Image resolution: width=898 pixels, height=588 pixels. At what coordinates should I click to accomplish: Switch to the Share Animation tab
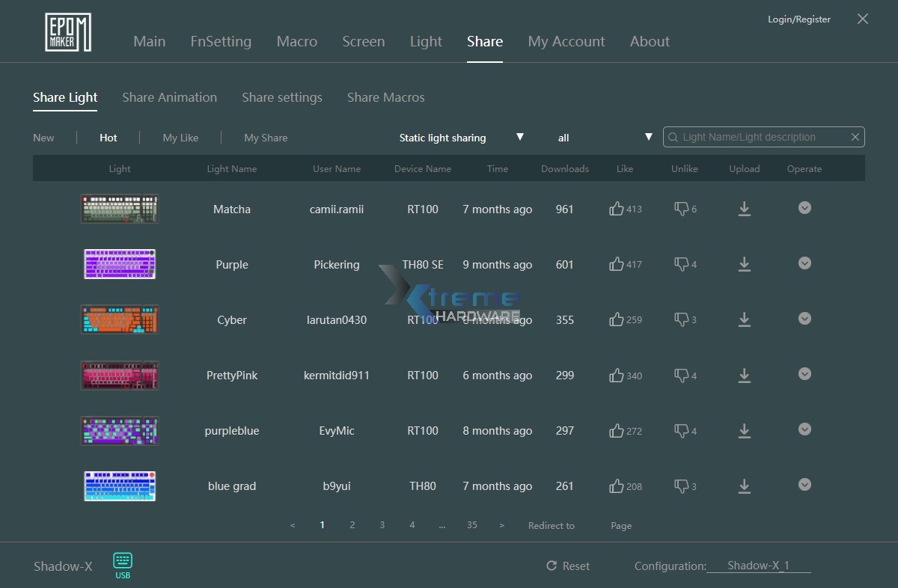click(x=169, y=97)
